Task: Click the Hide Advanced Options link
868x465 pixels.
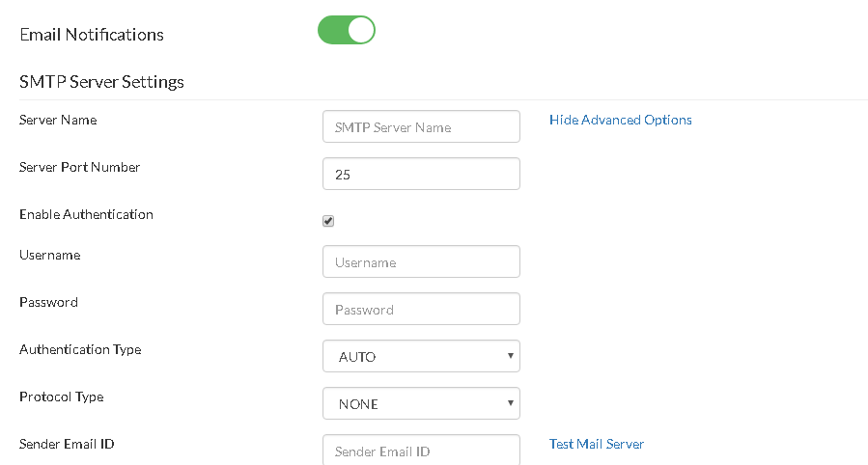Action: pos(621,120)
